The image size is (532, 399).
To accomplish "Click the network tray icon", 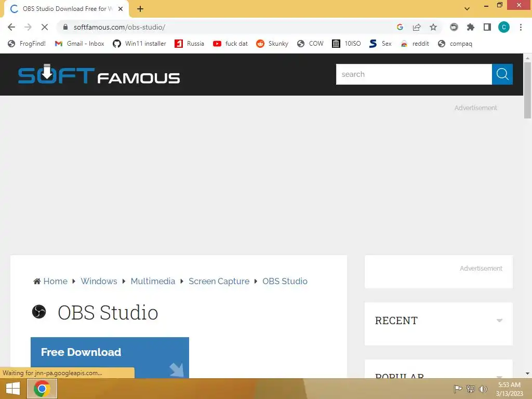I will tap(471, 389).
